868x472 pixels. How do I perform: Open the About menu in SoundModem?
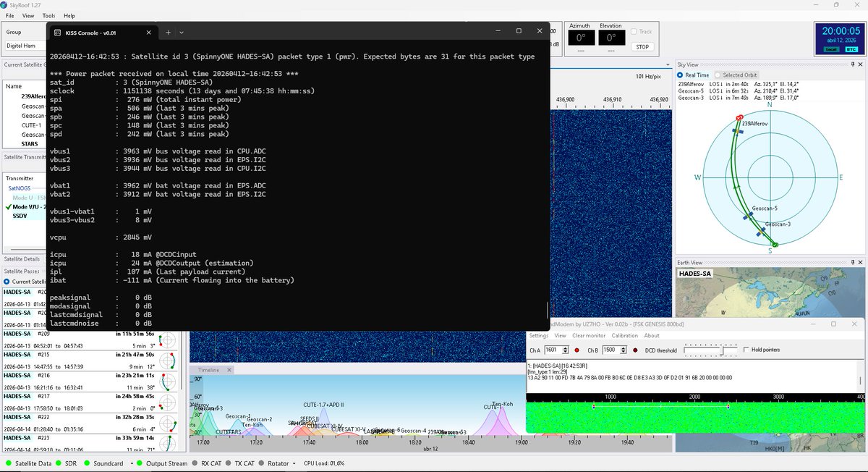652,335
